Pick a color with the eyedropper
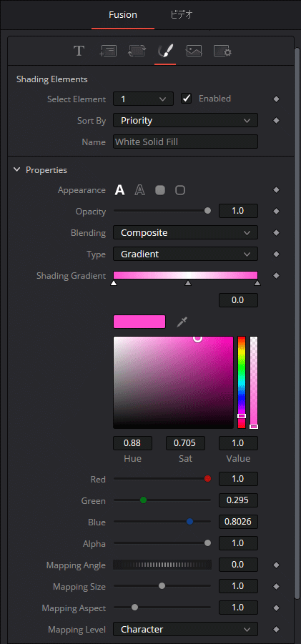 point(182,322)
